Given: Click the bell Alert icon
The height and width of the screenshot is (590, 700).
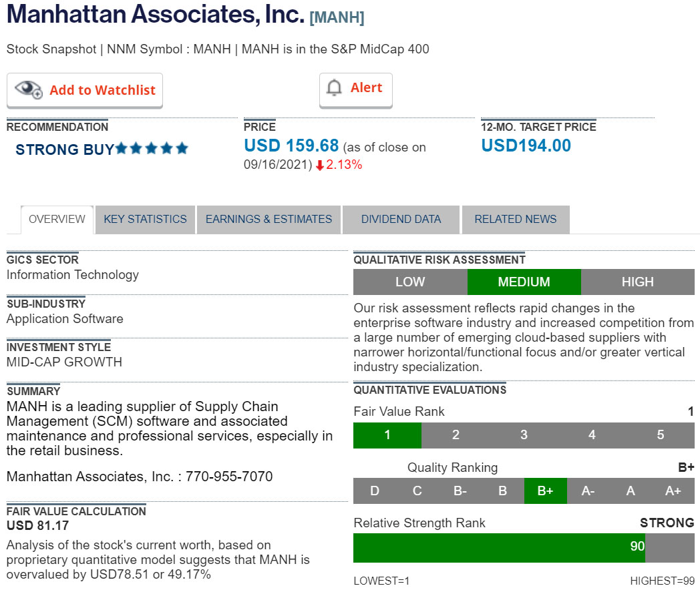Looking at the screenshot, I should pos(334,88).
